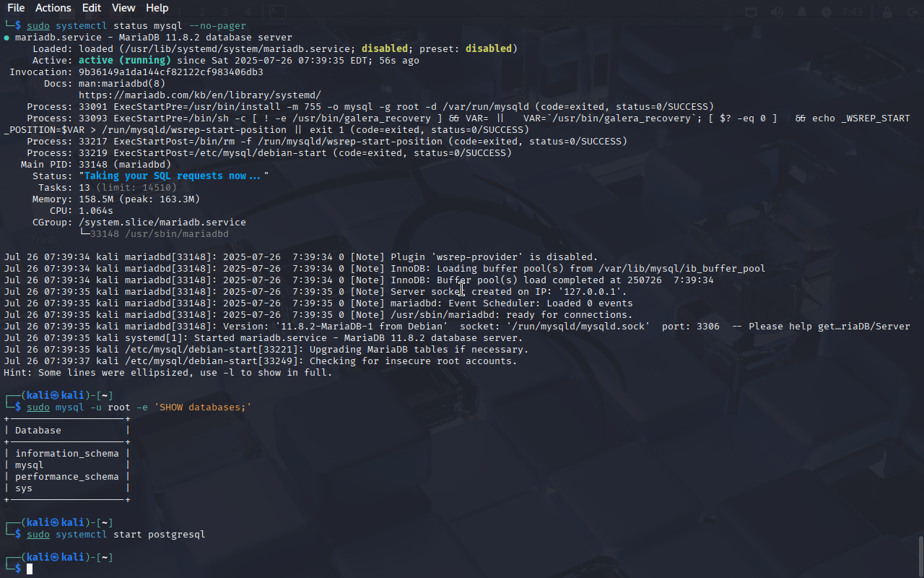Click the 'active (running)' status text
The width and height of the screenshot is (924, 578).
(125, 61)
